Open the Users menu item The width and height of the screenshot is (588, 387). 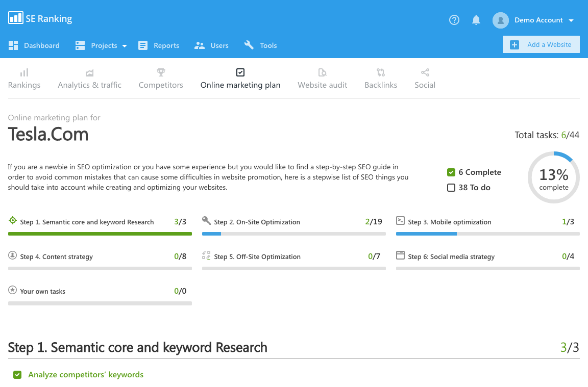(x=211, y=45)
